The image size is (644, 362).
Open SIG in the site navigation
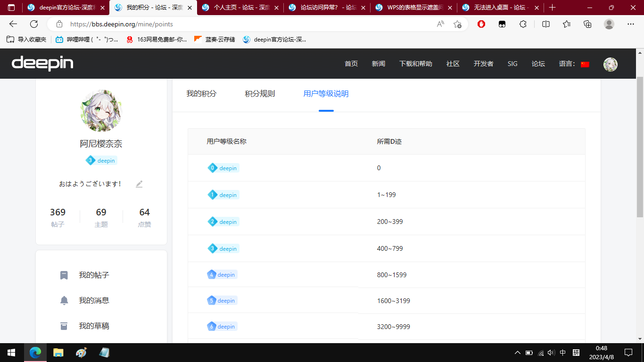tap(512, 64)
